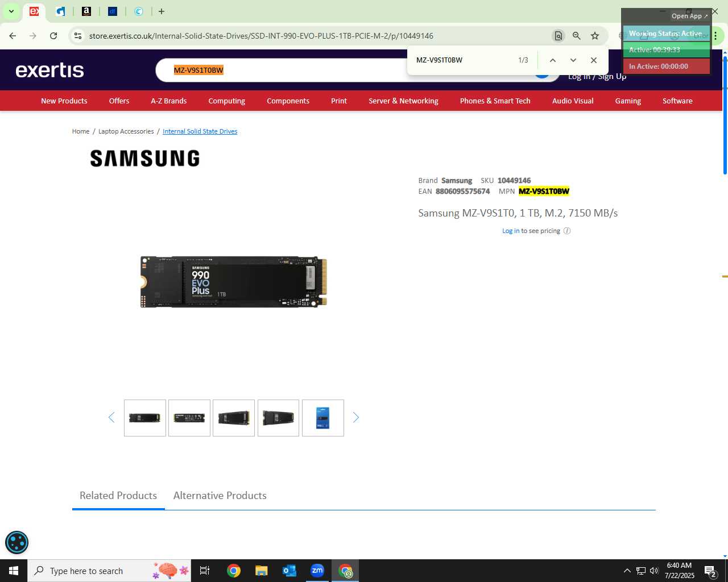
Task: Go back to the previous page
Action: click(x=13, y=36)
